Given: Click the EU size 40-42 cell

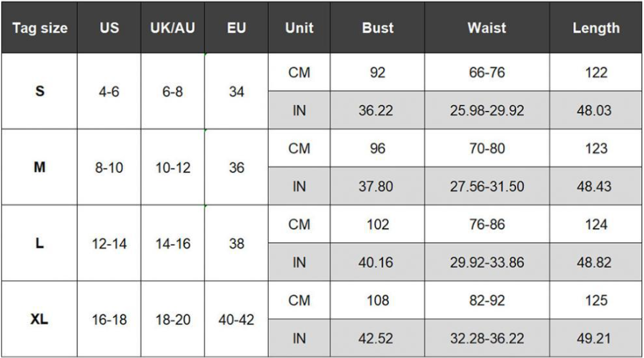Looking at the screenshot, I should point(237,319).
